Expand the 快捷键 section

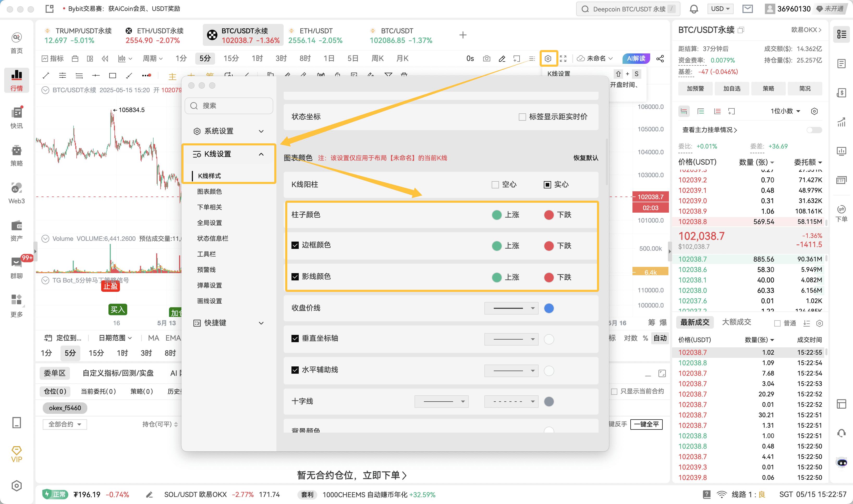pyautogui.click(x=229, y=323)
